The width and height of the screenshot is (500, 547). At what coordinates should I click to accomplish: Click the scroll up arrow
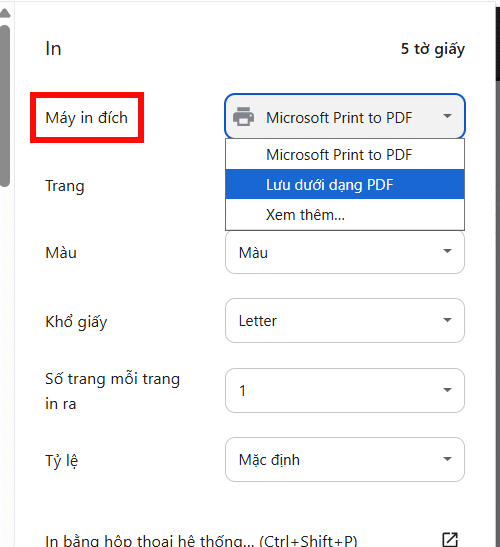pos(5,13)
